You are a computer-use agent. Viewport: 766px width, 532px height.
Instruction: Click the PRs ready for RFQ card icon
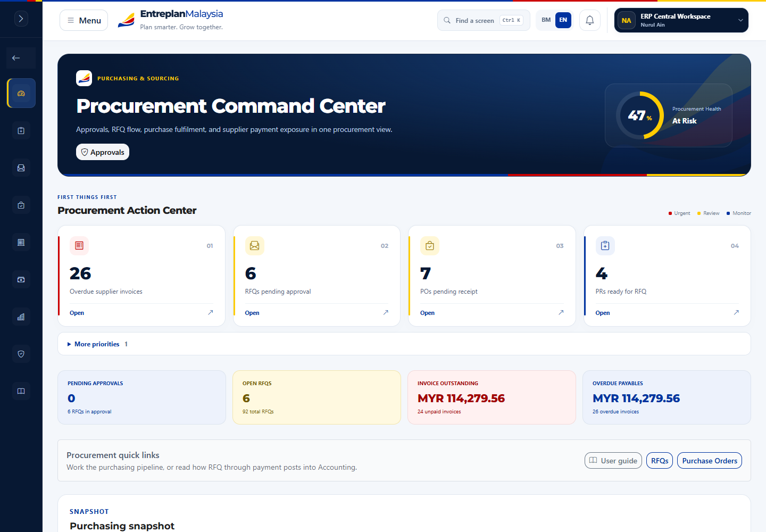(x=605, y=246)
